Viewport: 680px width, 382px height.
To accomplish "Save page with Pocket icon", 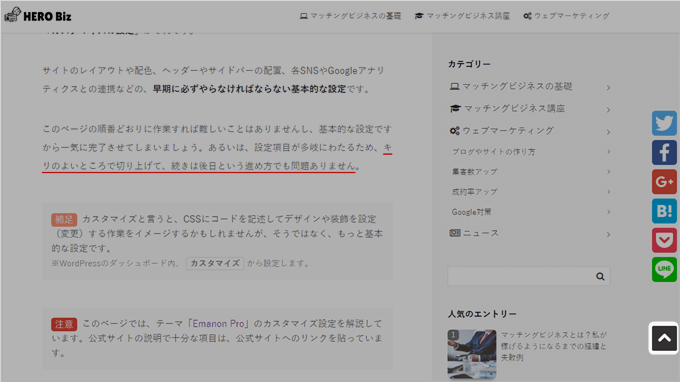I will [x=664, y=240].
